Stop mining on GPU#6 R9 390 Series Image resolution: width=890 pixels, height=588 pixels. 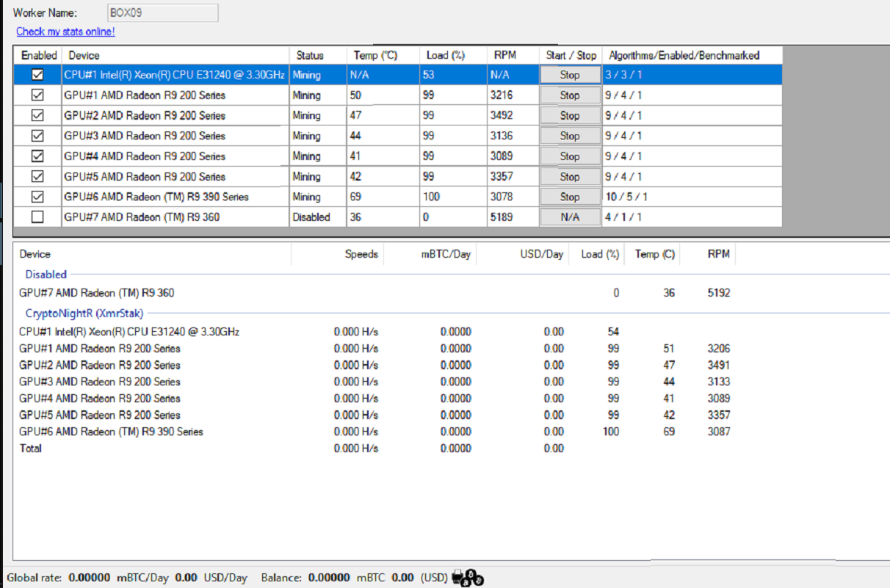[x=570, y=197]
